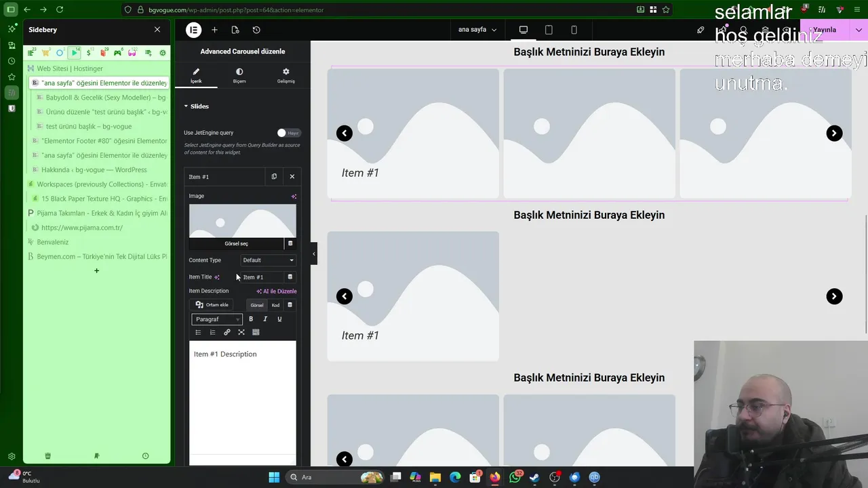Open the Hakkında bg-vogue WordPress tab

click(x=97, y=169)
